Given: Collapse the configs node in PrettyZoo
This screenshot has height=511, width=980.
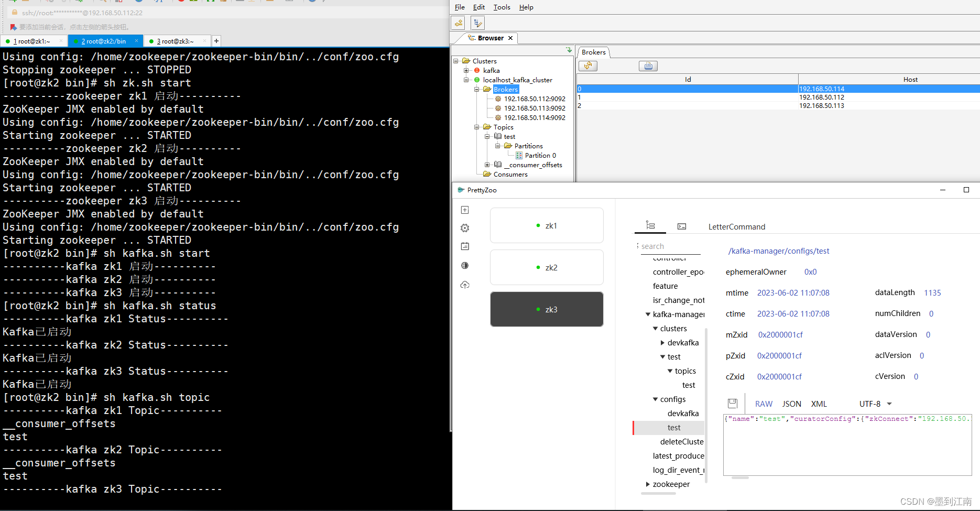Looking at the screenshot, I should tap(655, 399).
